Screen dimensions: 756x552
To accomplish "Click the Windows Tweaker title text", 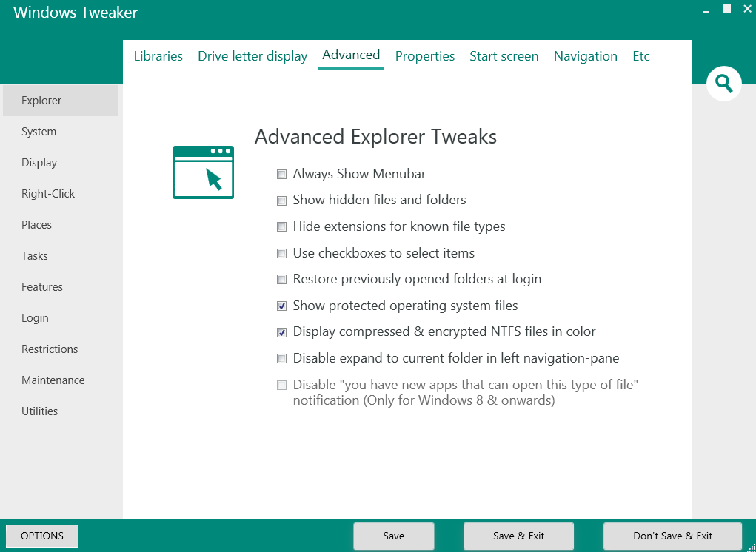I will click(x=76, y=13).
